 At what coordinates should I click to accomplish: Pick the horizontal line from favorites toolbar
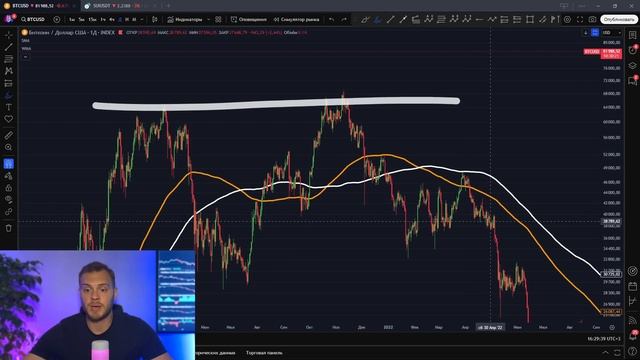click(480, 19)
